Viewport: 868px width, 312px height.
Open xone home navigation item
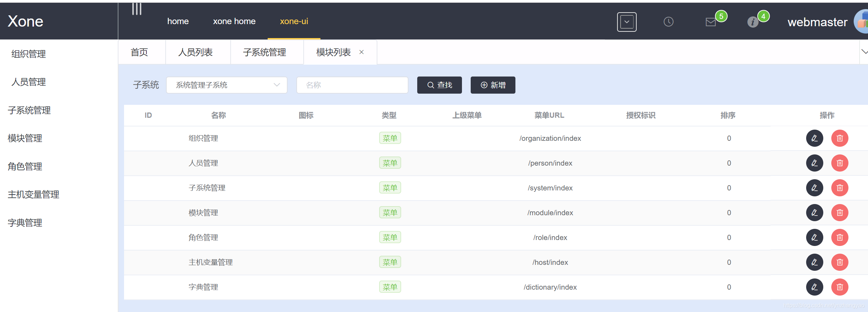click(234, 21)
